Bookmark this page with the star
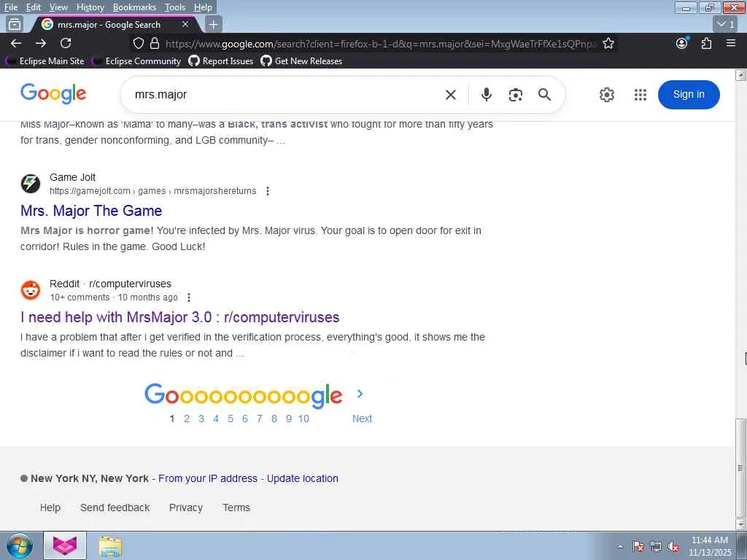Viewport: 747px width, 560px height. 608,44
